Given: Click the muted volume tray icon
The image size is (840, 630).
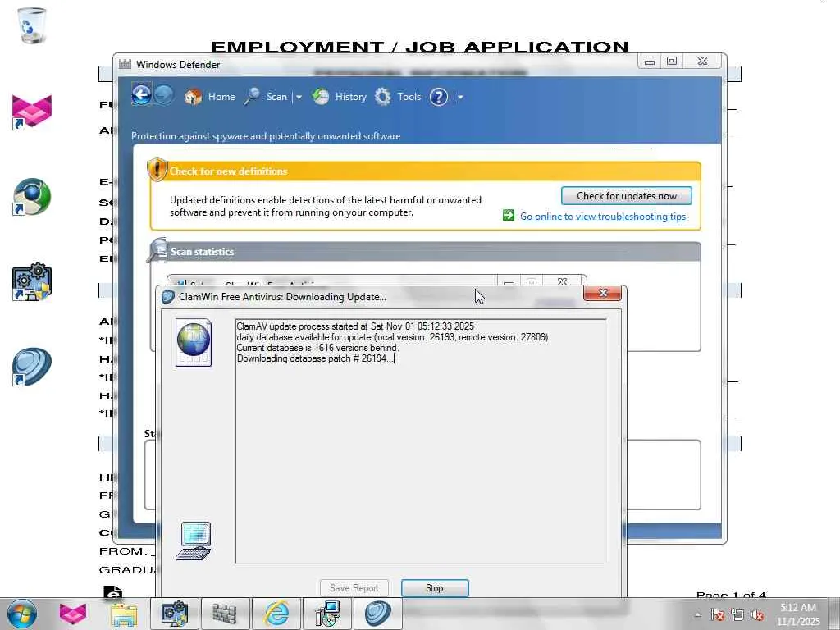Looking at the screenshot, I should tap(757, 615).
